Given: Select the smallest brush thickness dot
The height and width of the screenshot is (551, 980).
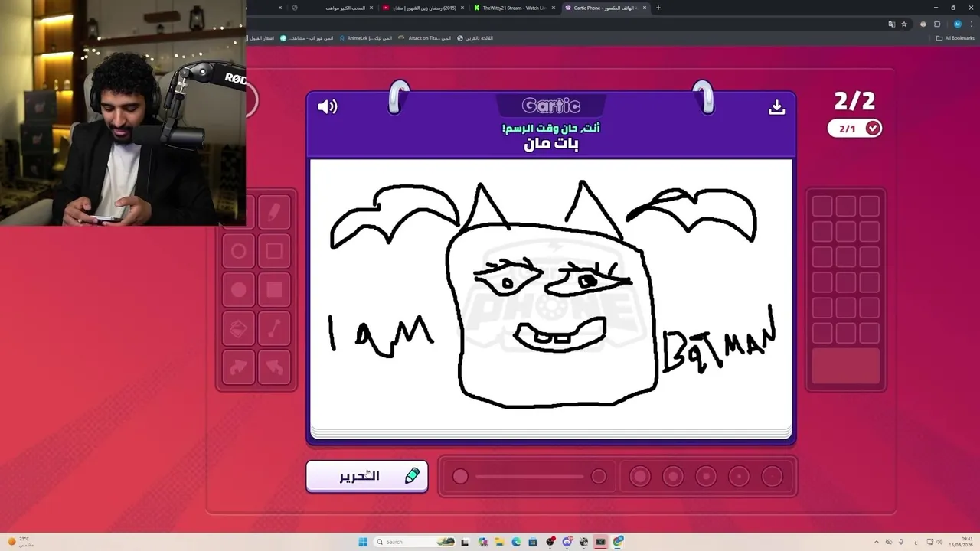Looking at the screenshot, I should pyautogui.click(x=772, y=477).
